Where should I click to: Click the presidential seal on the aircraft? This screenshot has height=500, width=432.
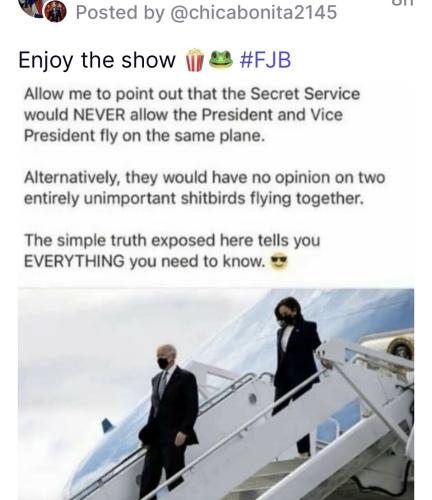point(401,349)
